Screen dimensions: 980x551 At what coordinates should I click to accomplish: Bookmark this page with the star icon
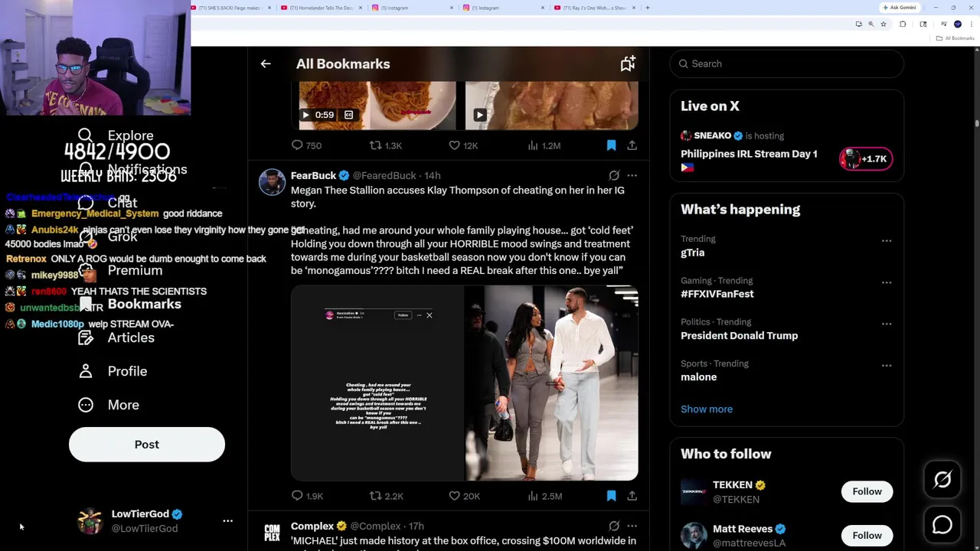click(883, 24)
